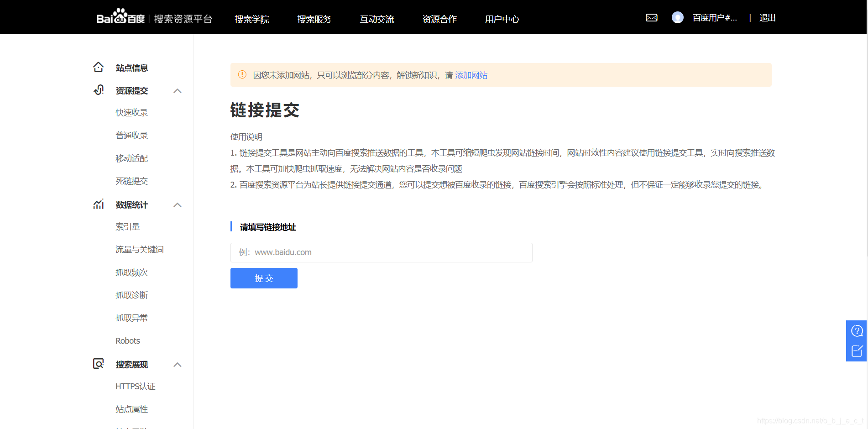
Task: Click the search icon beside 搜索展现
Action: tap(99, 364)
